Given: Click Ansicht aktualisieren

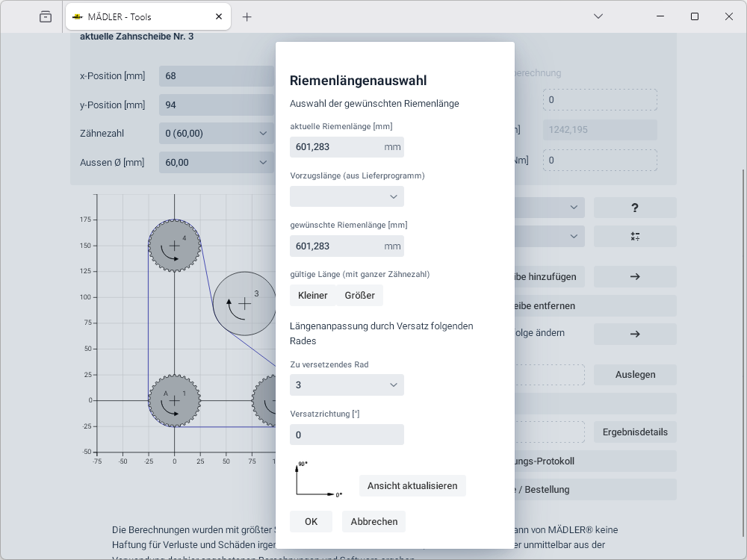Looking at the screenshot, I should 412,485.
